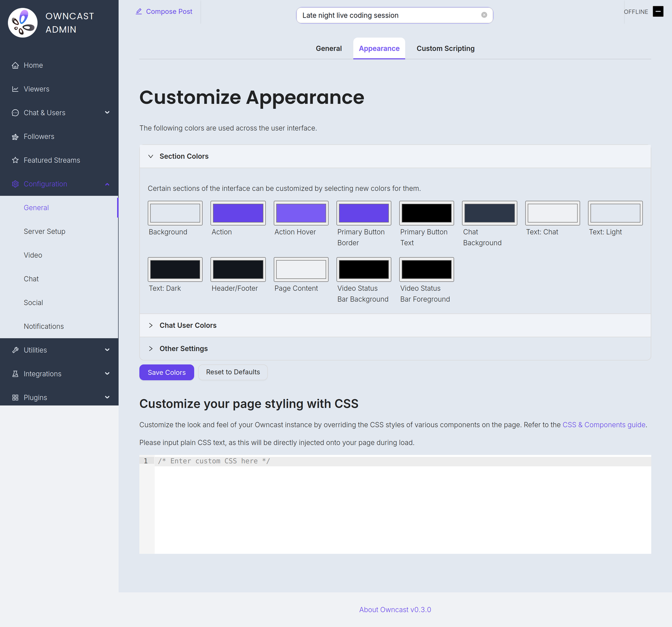The width and height of the screenshot is (672, 627).
Task: Open the Text: Dark color swatch
Action: click(175, 269)
